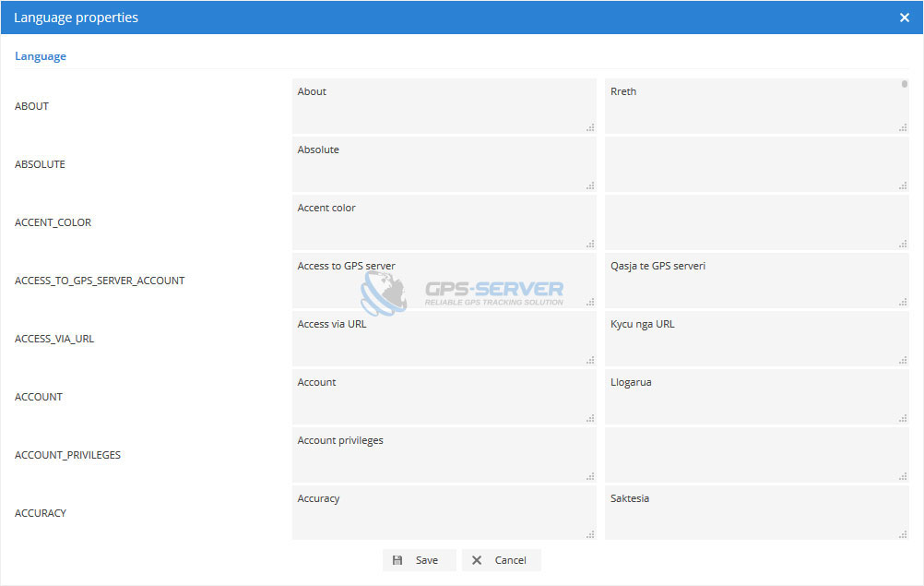
Task: Grab the resize handle of the About text box
Action: (590, 127)
